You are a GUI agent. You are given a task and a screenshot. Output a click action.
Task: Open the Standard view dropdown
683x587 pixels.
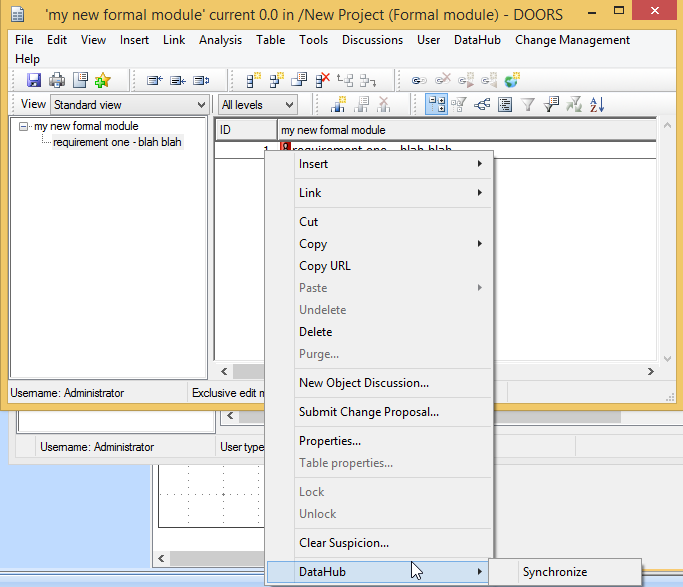pyautogui.click(x=128, y=104)
